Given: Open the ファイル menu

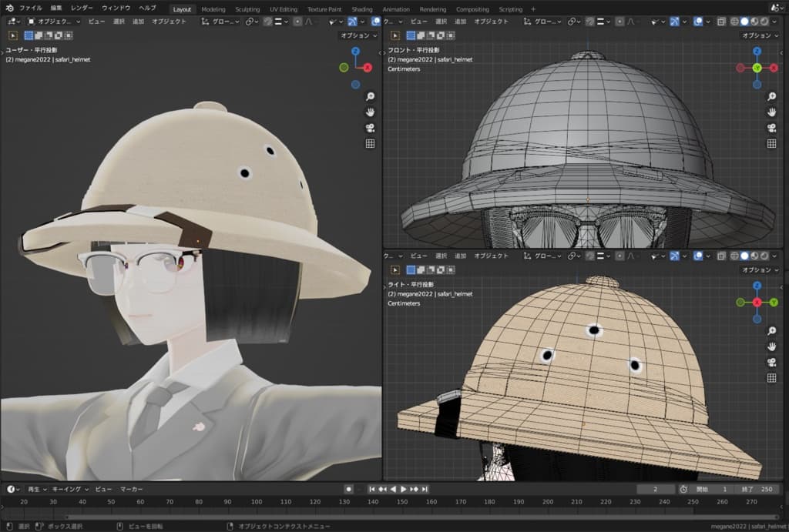Looking at the screenshot, I should [x=31, y=8].
